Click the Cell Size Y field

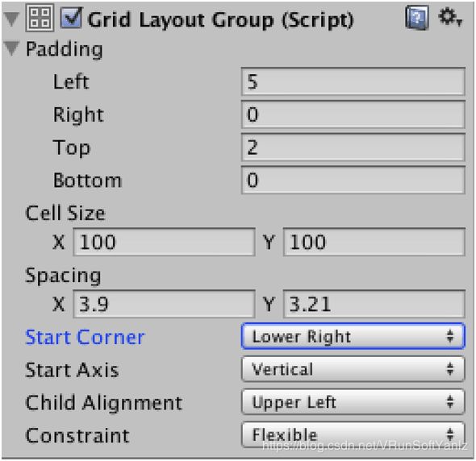coord(374,242)
